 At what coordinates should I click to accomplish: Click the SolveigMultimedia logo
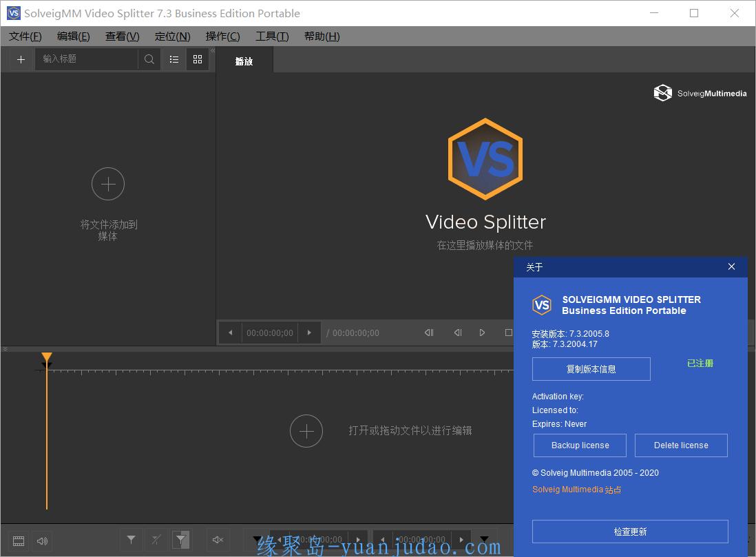[700, 92]
